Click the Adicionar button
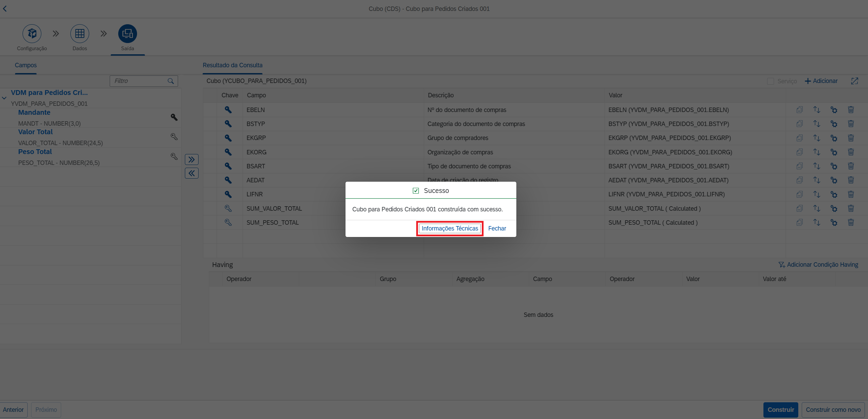The height and width of the screenshot is (419, 868). pos(821,81)
